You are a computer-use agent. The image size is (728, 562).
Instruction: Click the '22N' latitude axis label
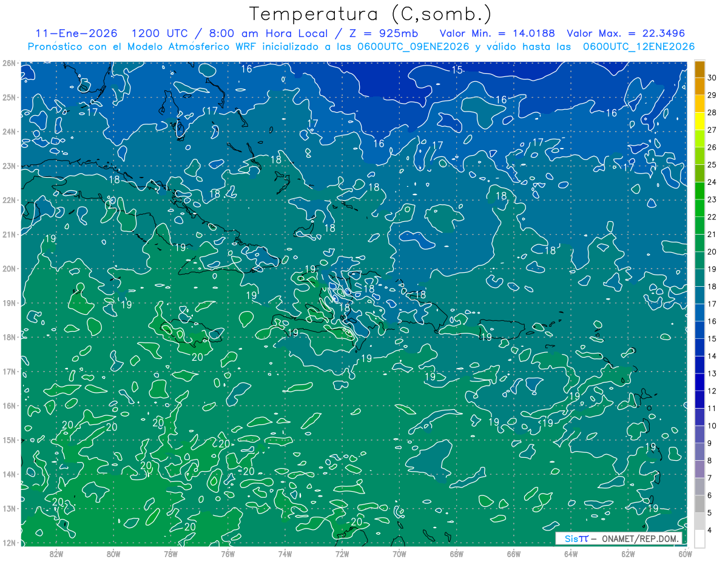click(x=9, y=200)
